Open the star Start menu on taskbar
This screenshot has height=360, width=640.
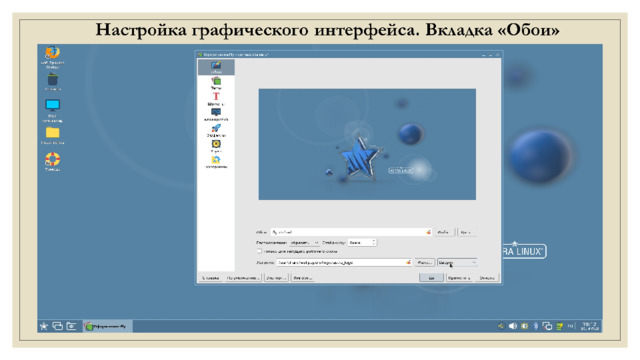coord(44,326)
